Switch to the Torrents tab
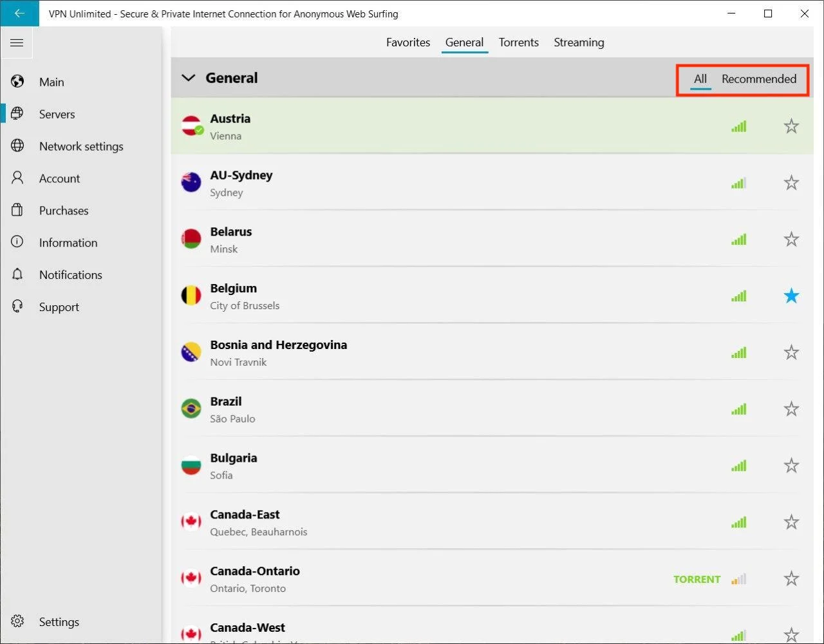824x644 pixels. coord(519,43)
